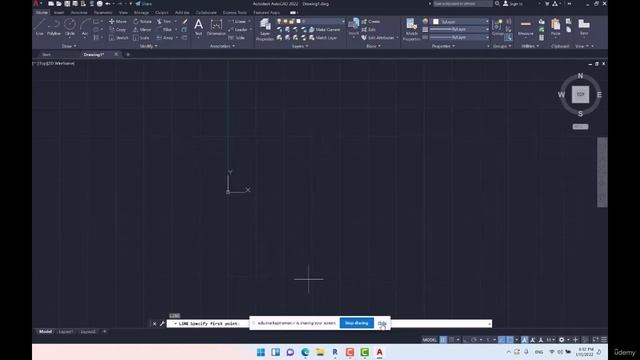Open the Output ribbon tab

coord(162,13)
